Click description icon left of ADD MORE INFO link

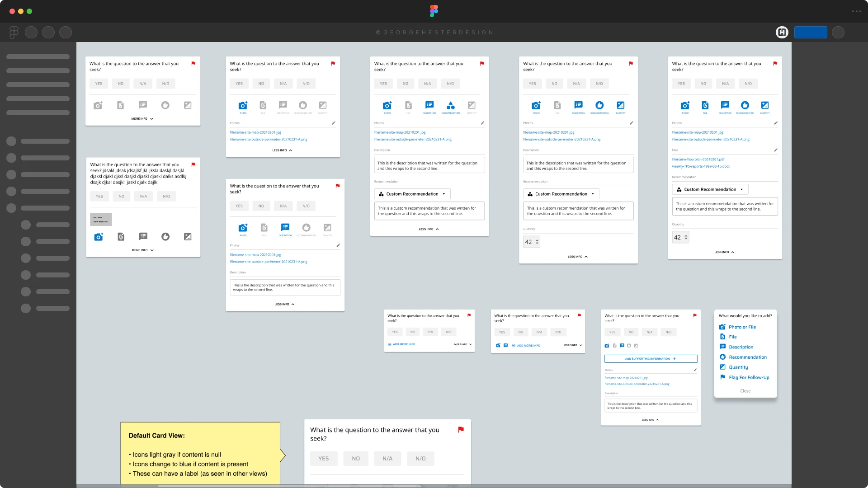pos(506,345)
